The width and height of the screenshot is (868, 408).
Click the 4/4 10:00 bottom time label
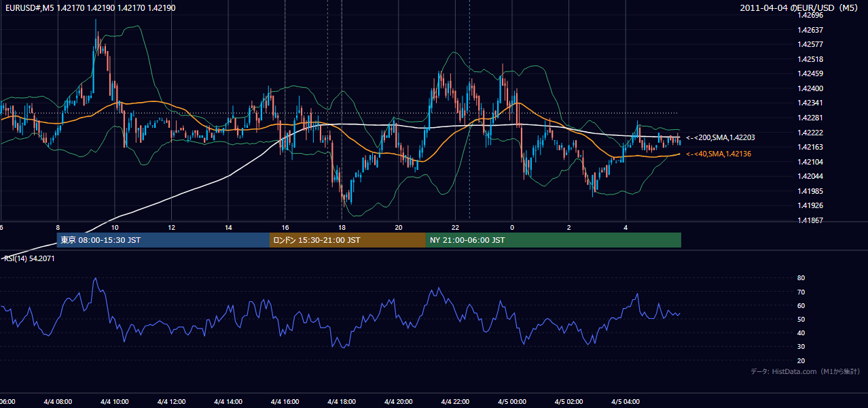tap(114, 402)
